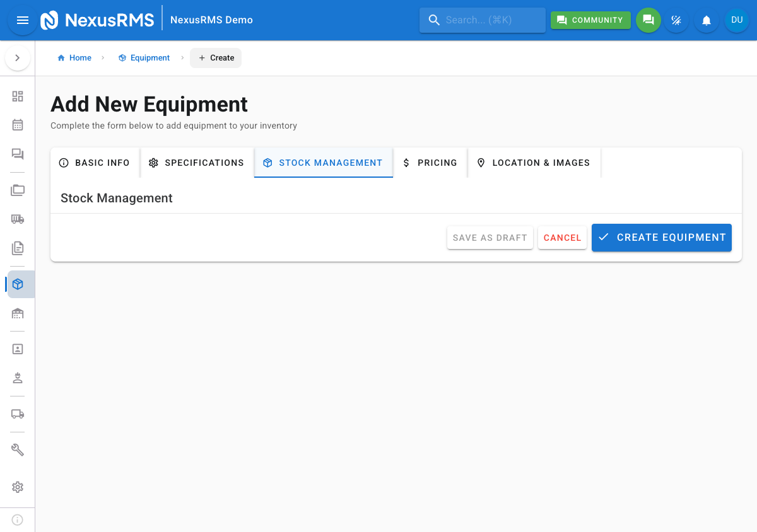The width and height of the screenshot is (757, 532).
Task: Open the Location & Images tab
Action: tap(534, 163)
